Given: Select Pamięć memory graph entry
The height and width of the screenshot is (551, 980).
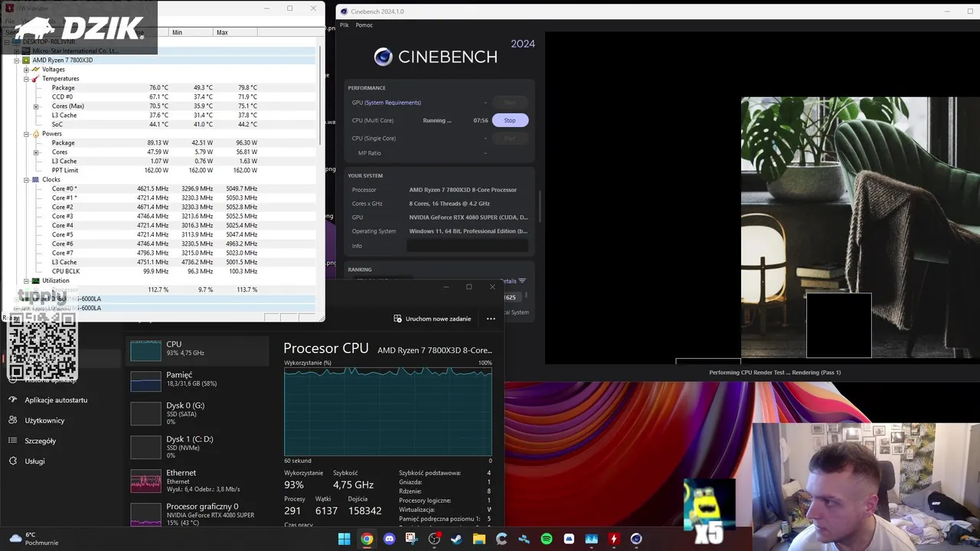Looking at the screenshot, I should click(198, 380).
